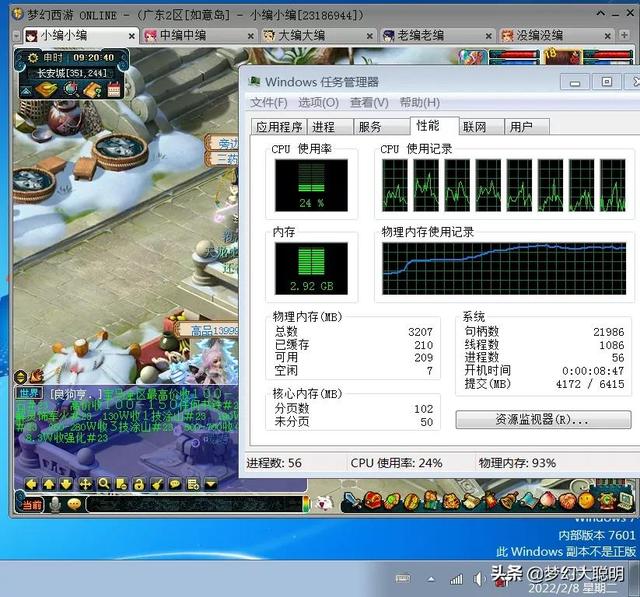Click the 开机时间 value 0:00:08:47
The image size is (640, 597).
coord(593,371)
